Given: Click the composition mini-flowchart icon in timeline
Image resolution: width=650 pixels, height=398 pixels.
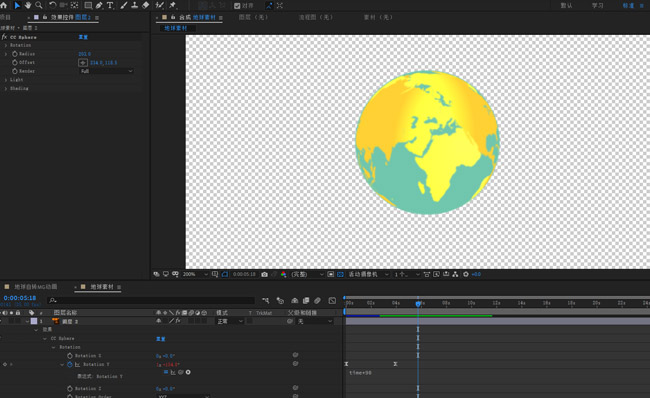Looking at the screenshot, I should (266, 301).
